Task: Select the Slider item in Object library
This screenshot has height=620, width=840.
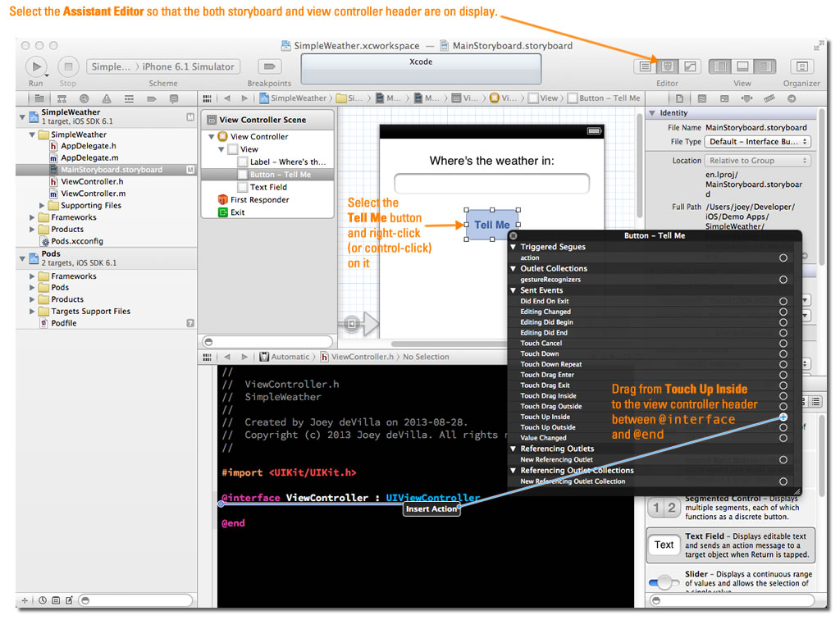Action: pyautogui.click(x=731, y=580)
